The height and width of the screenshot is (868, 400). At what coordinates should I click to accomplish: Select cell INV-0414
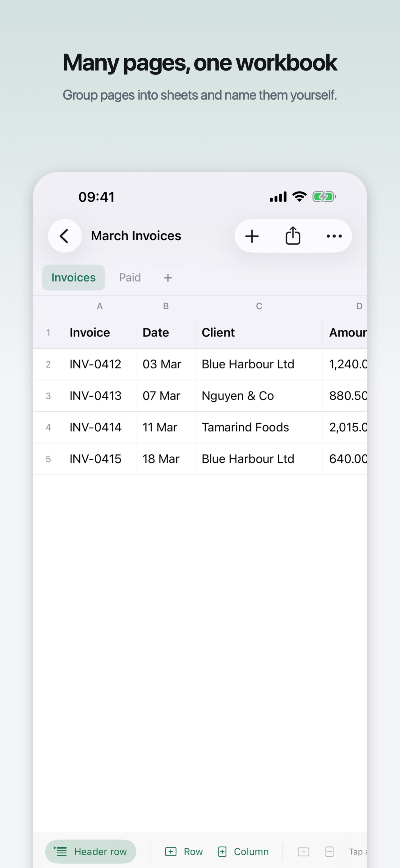(x=100, y=427)
